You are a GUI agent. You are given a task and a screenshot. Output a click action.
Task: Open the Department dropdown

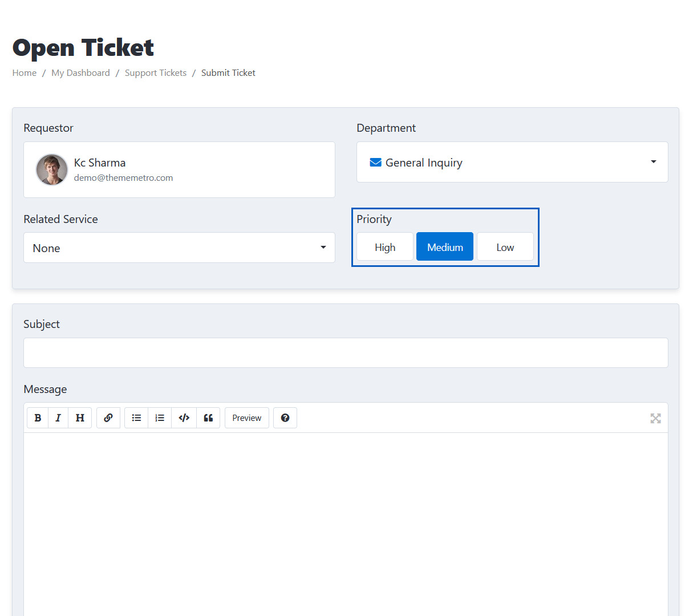pyautogui.click(x=512, y=163)
